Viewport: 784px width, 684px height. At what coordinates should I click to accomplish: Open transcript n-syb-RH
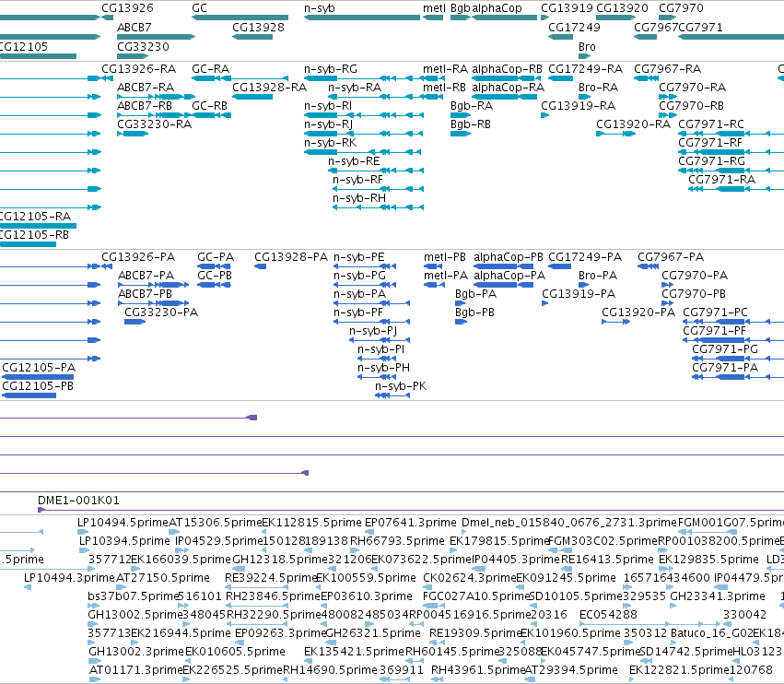pyautogui.click(x=359, y=198)
